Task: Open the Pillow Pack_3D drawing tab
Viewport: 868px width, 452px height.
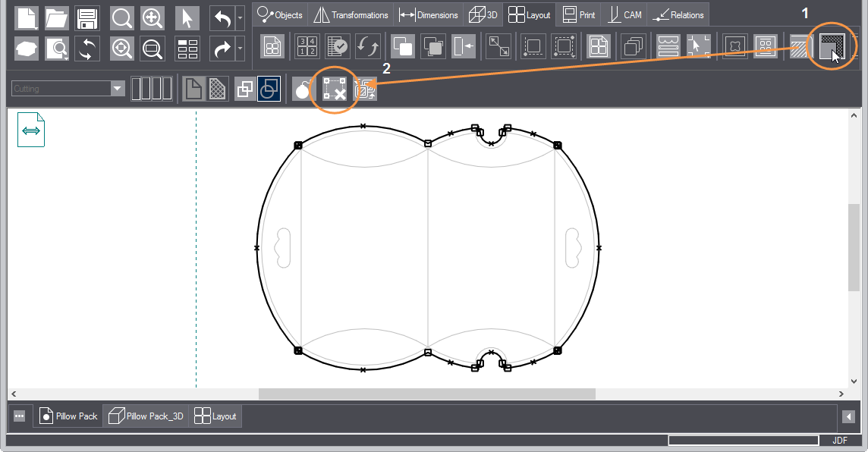Action: (146, 416)
